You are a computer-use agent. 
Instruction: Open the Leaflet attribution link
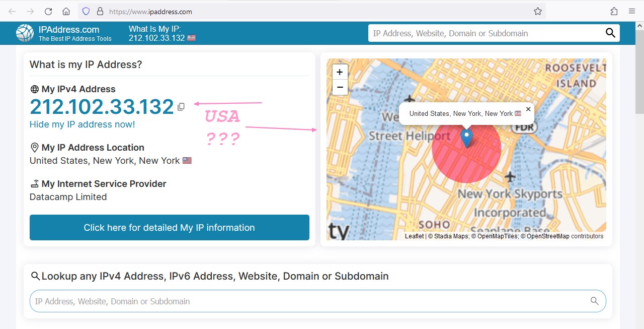pyautogui.click(x=415, y=236)
